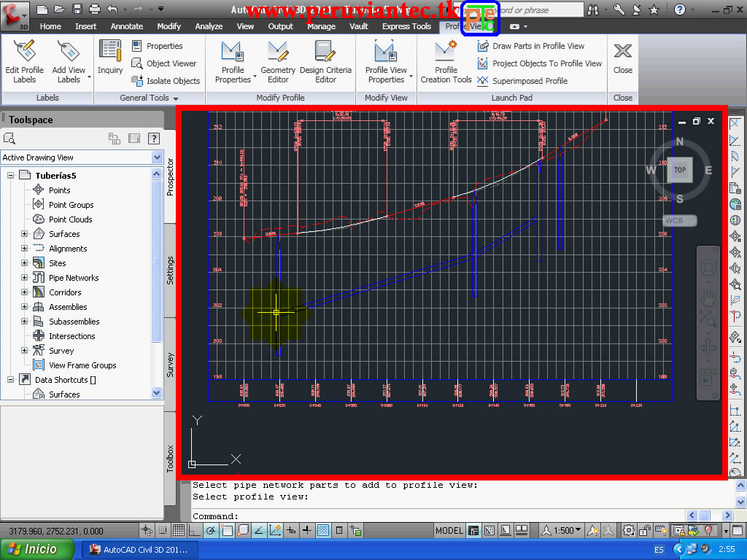Open Profile Properties

[233, 61]
